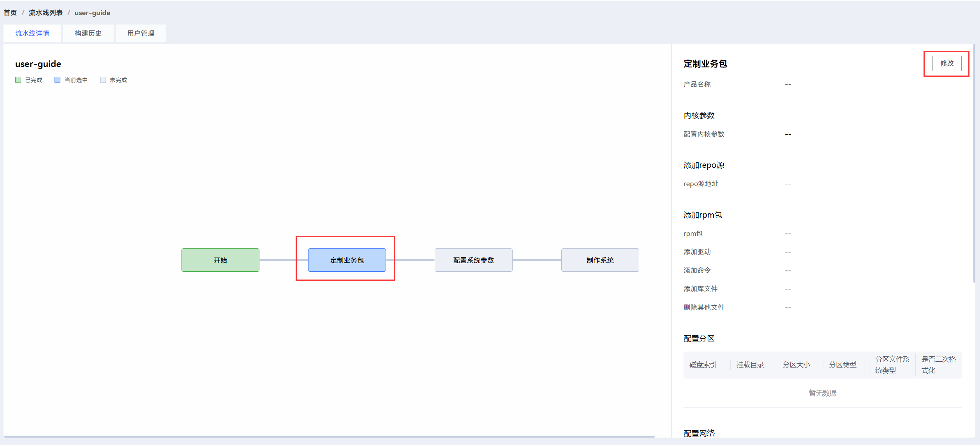Screen dimensions: 980x445
Task: Go to 首页 in the breadcrumb
Action: tap(11, 13)
